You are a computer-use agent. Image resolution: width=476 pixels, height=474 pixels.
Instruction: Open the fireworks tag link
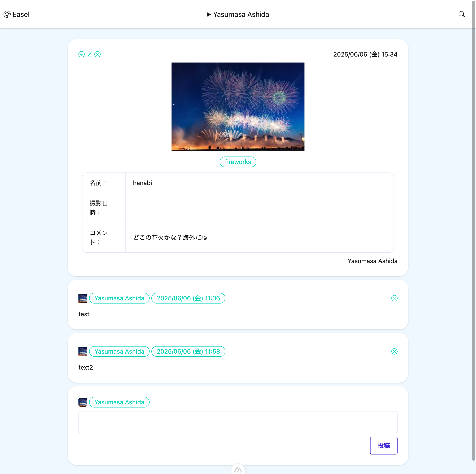click(238, 162)
